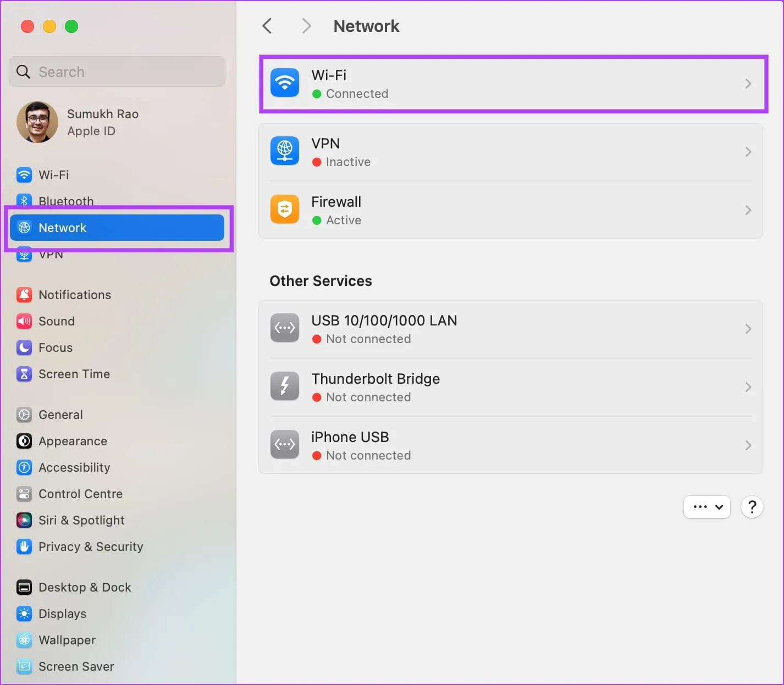
Task: Expand iPhone USB row chevron
Action: [x=748, y=445]
